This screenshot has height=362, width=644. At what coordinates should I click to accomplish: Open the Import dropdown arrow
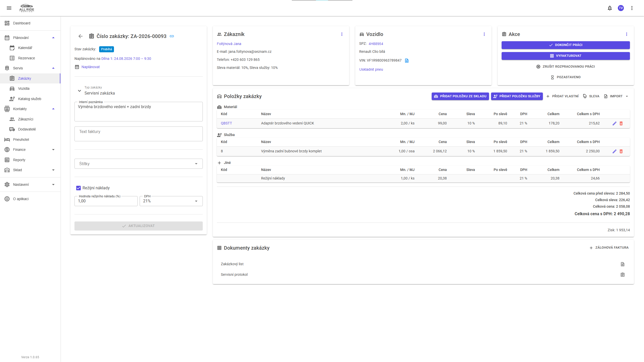(x=627, y=96)
